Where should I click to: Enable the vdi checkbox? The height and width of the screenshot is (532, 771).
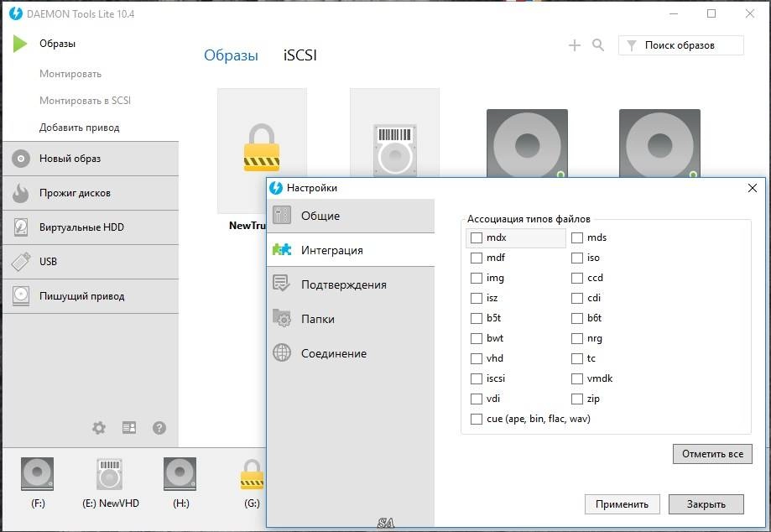(476, 399)
